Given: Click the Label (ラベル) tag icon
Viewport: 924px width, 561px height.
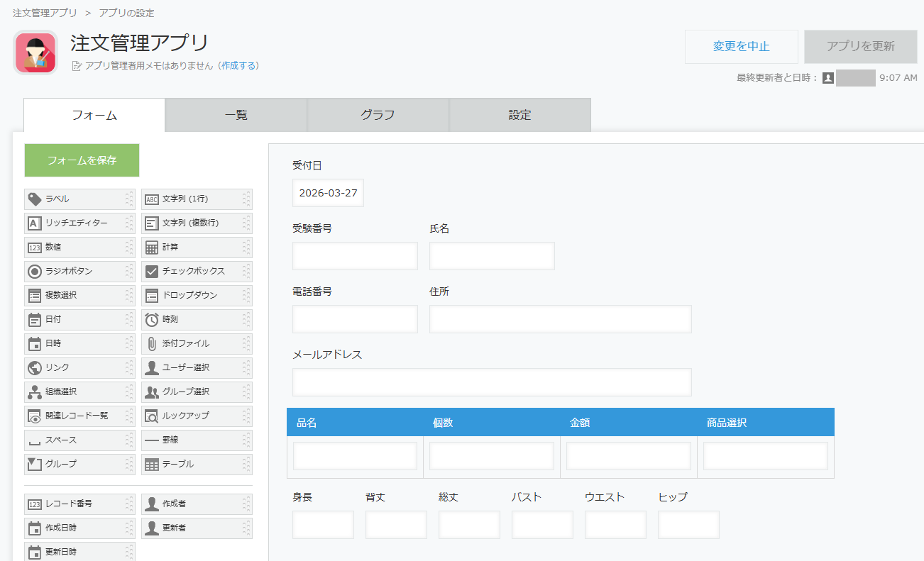Looking at the screenshot, I should pyautogui.click(x=34, y=199).
